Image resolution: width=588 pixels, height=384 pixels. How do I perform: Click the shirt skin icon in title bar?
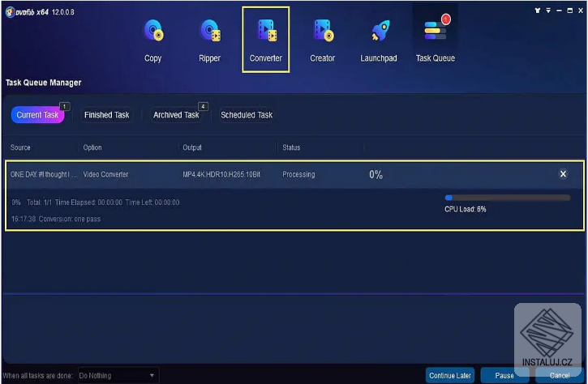pyautogui.click(x=538, y=11)
